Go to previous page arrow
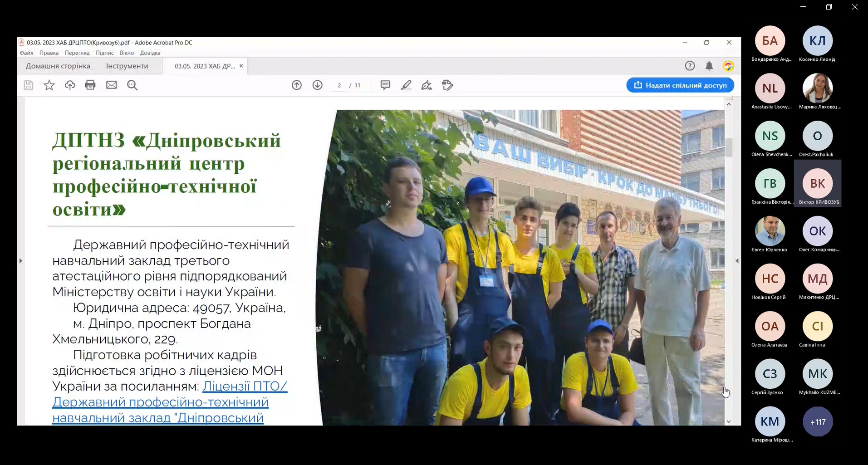Screen dimensions: 868x465 click(297, 85)
